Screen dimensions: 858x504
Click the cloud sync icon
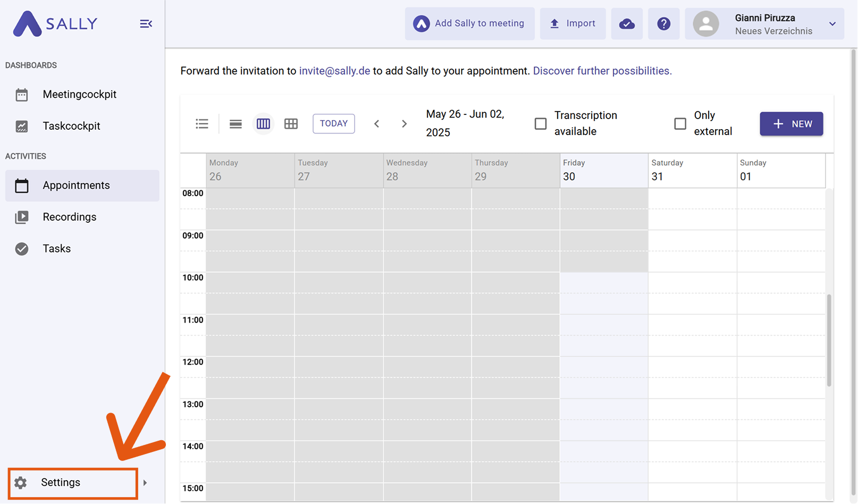[x=627, y=24]
